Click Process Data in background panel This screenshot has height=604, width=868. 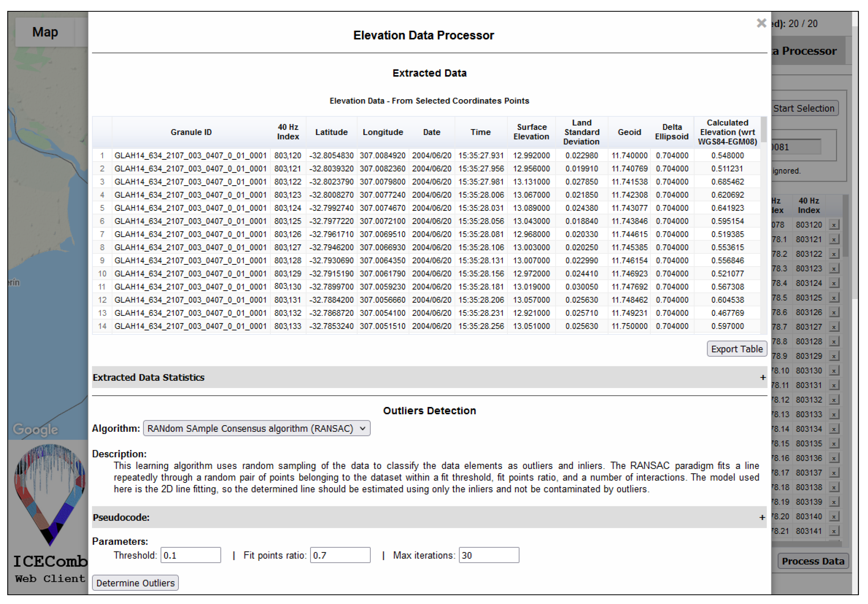point(813,561)
